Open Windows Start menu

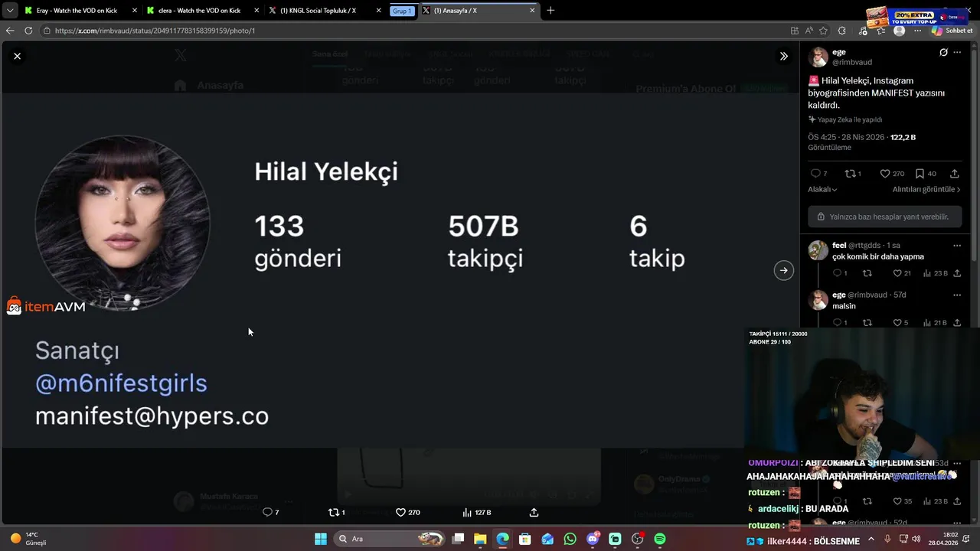tap(320, 539)
